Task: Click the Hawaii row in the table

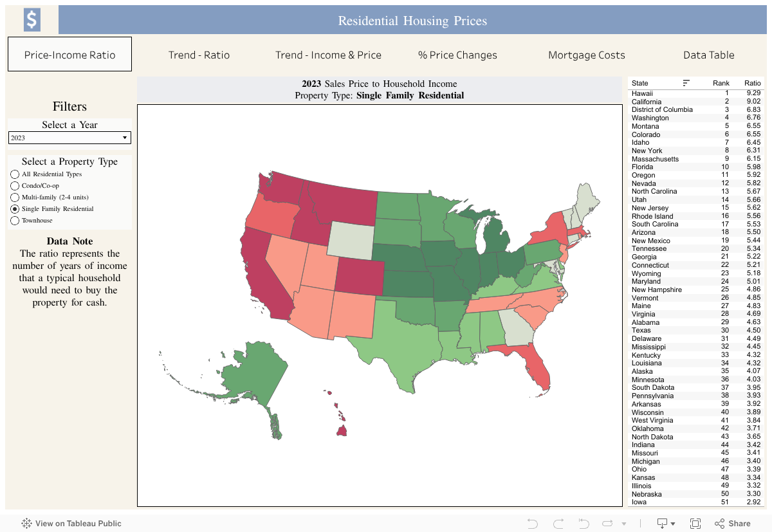Action: (x=697, y=93)
